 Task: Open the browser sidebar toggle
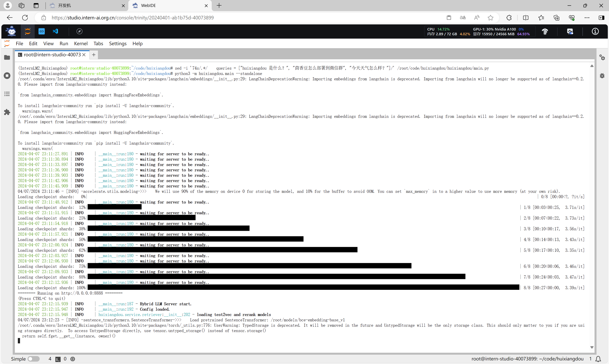point(601,18)
